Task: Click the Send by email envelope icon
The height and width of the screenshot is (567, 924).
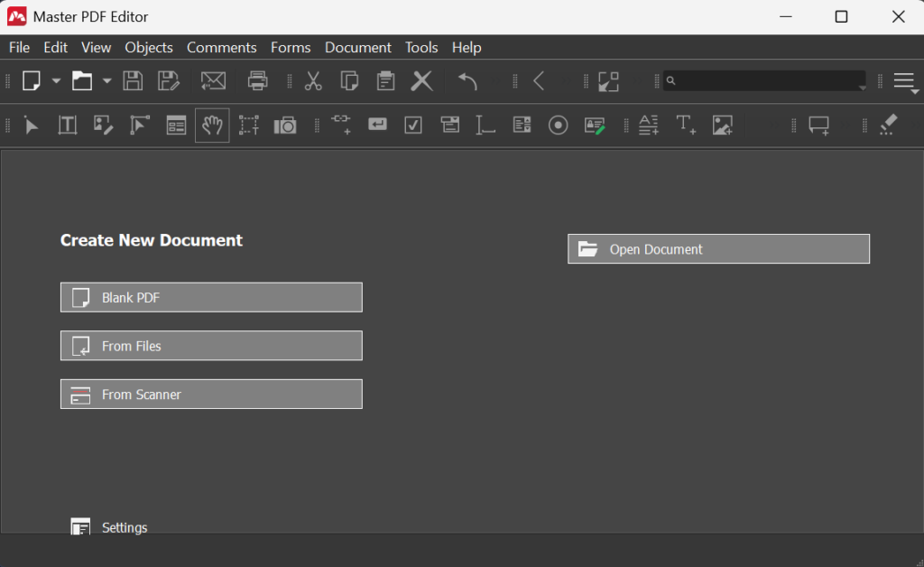Action: point(213,80)
